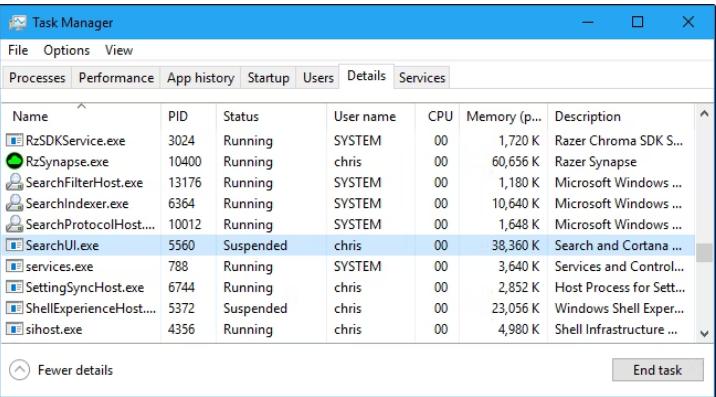Screen dimensions: 716x397
Task: Click the sihost.exe process icon
Action: [14, 329]
